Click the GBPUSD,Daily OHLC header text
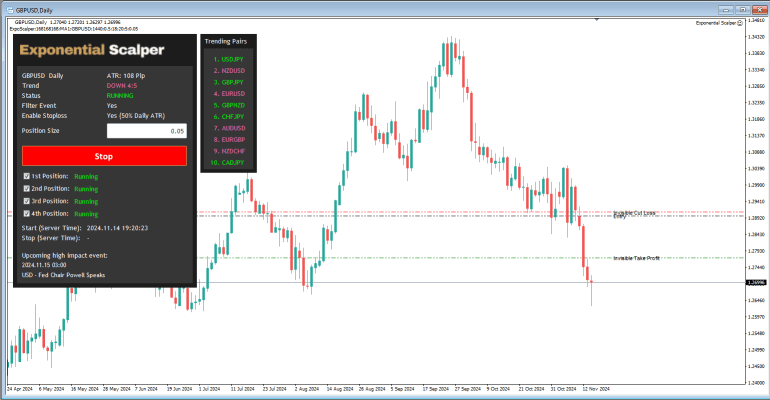The height and width of the screenshot is (400, 770). pyautogui.click(x=67, y=22)
